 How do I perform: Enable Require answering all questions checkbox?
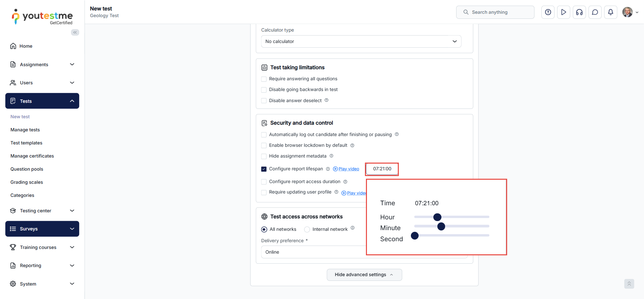pyautogui.click(x=264, y=79)
